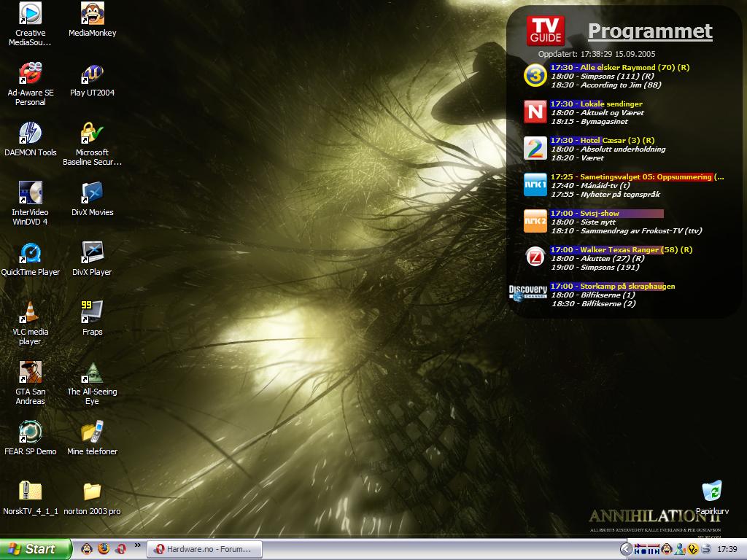Click 18:10 Sammendrag av Frokost-TV listing
This screenshot has height=560, width=747.
pyautogui.click(x=627, y=231)
